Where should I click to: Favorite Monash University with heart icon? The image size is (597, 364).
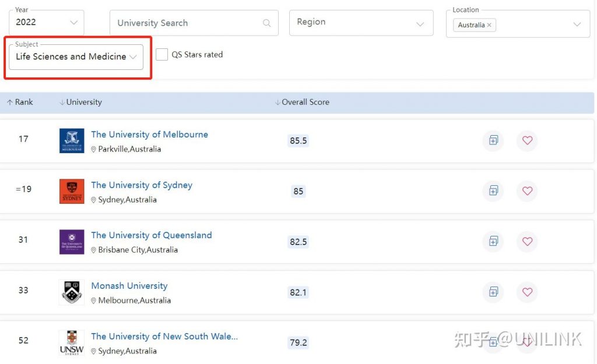(x=527, y=292)
